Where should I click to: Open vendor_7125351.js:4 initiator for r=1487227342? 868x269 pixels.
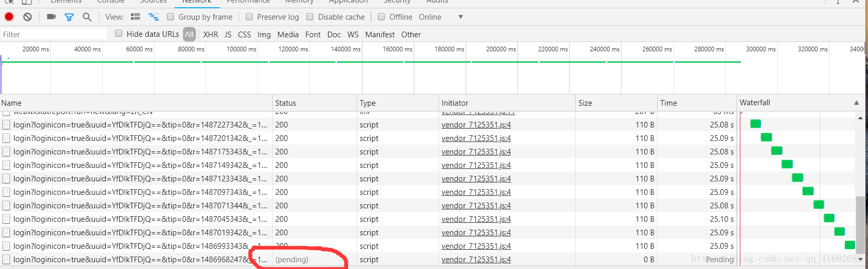476,125
